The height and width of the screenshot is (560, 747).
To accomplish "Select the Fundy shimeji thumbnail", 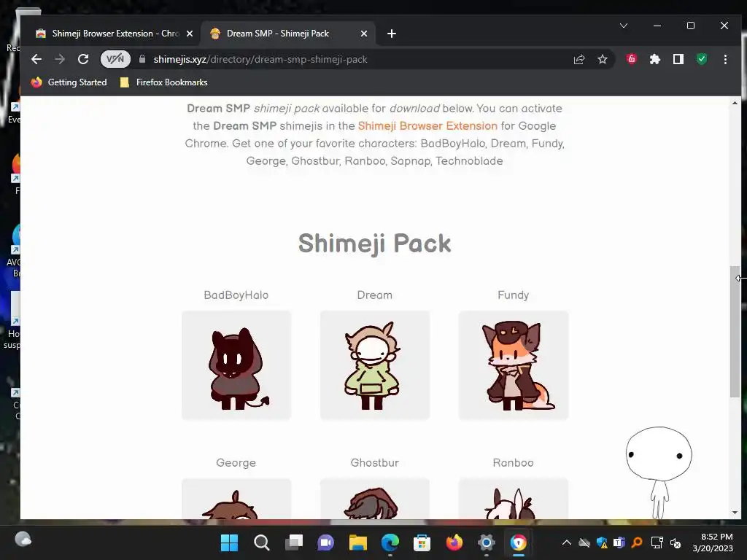I will coord(514,365).
